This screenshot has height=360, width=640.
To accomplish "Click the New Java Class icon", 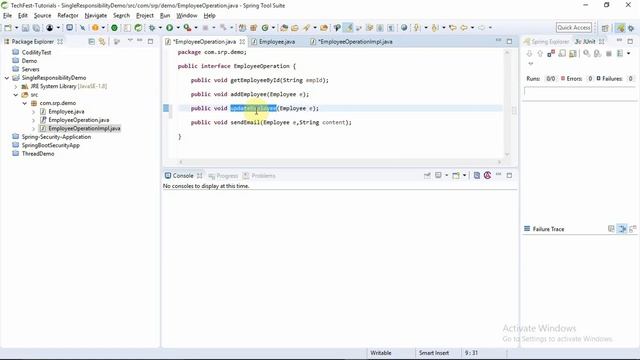I will pyautogui.click(x=265, y=28).
